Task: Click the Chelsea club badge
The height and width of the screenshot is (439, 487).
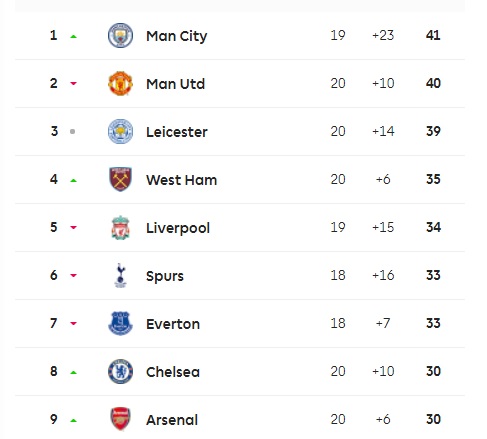Action: (120, 371)
